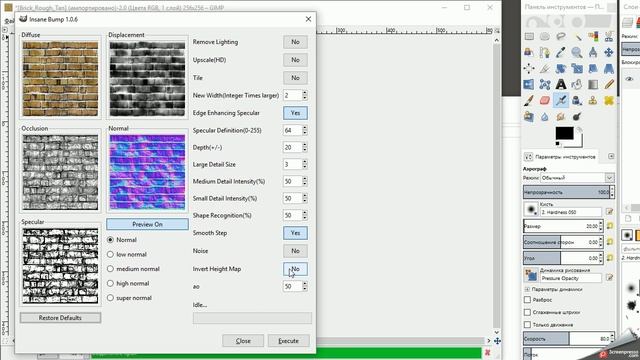
Task: Enable the Только движение checkbox
Action: (x=527, y=324)
